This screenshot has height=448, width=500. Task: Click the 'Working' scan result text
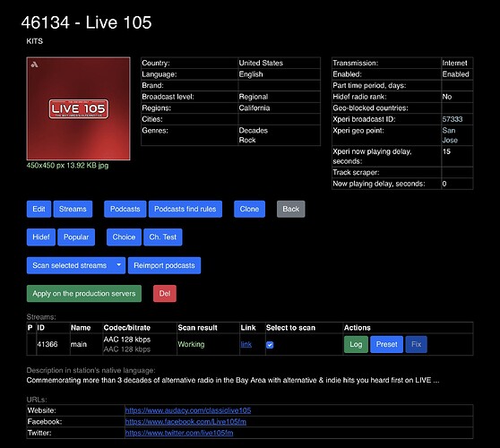(x=191, y=344)
